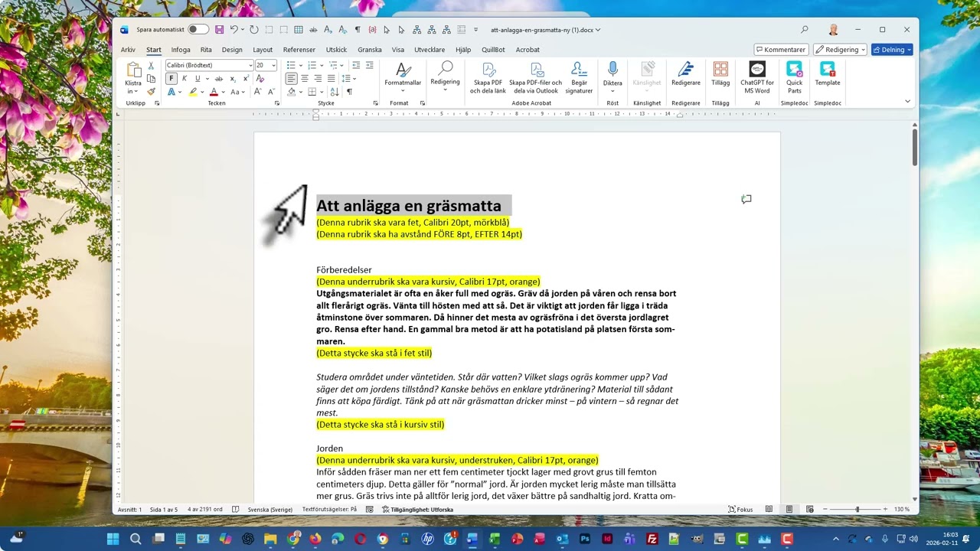Click the word count 4 av 2191 ord
Screen dimensions: 980x551
pos(204,509)
